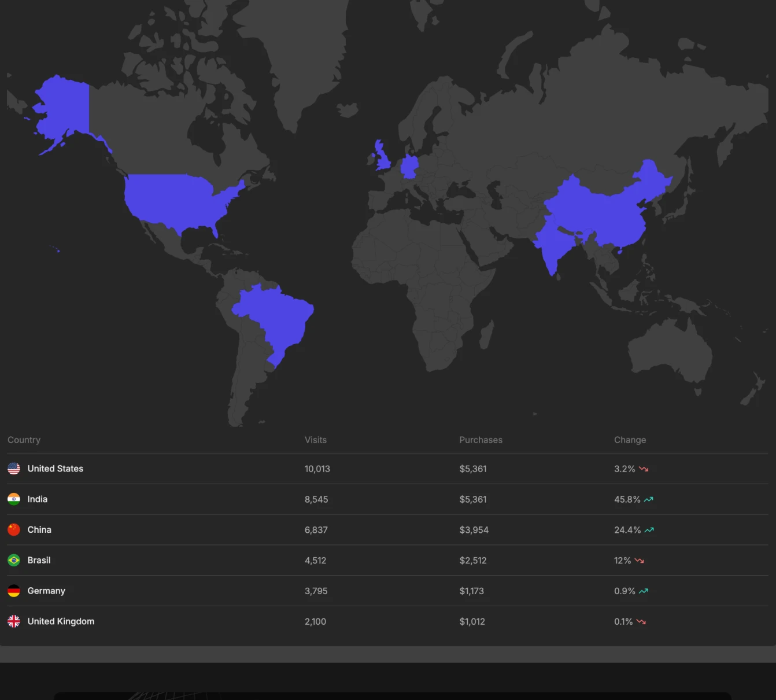
Task: Click the United States flag icon
Action: [x=13, y=469]
